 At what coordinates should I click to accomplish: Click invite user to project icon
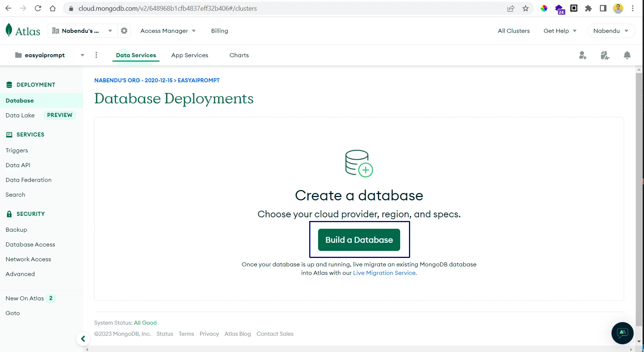[x=583, y=55]
